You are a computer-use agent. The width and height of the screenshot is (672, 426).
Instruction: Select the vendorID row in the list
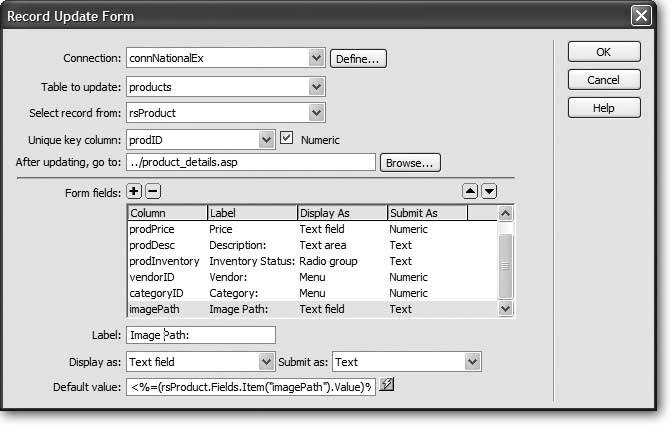tap(312, 277)
